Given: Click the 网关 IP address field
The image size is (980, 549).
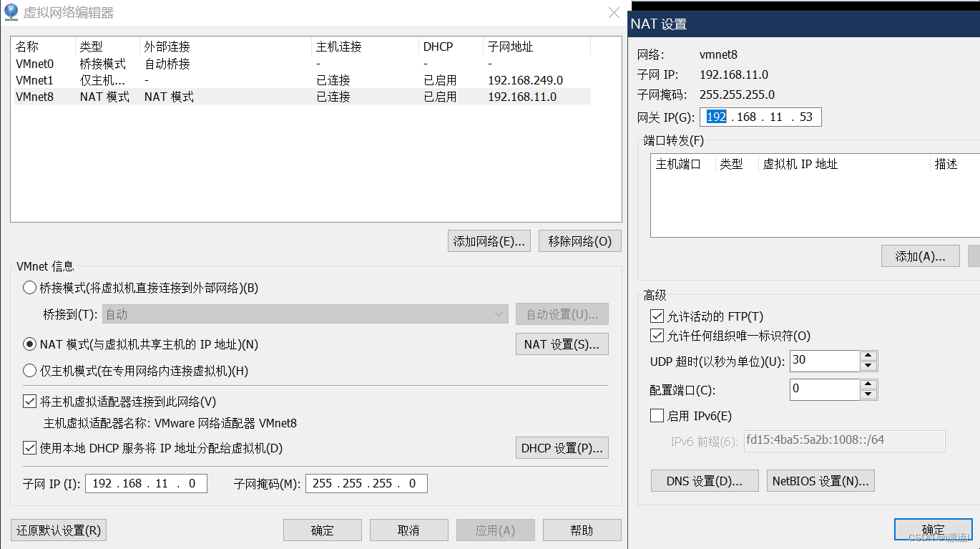Looking at the screenshot, I should (x=760, y=117).
